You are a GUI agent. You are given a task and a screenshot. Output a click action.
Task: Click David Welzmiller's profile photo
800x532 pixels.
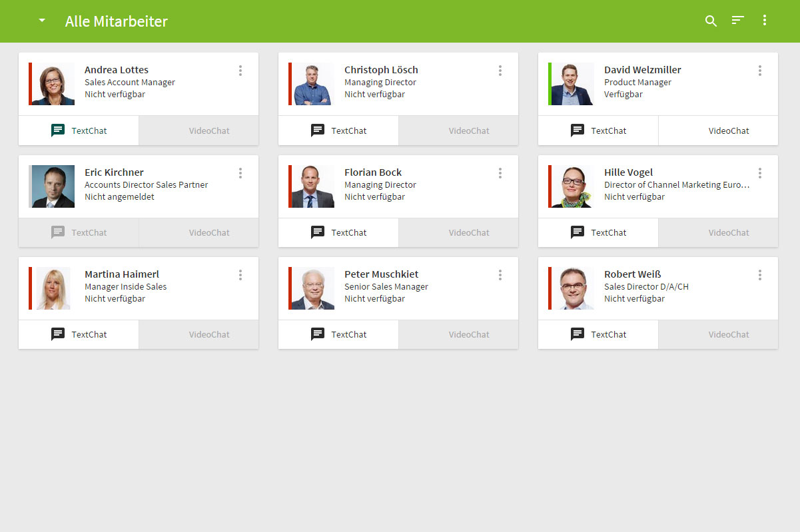573,84
